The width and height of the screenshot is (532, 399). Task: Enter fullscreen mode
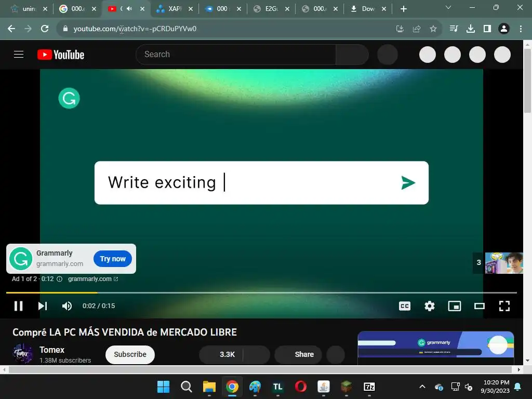(504, 306)
